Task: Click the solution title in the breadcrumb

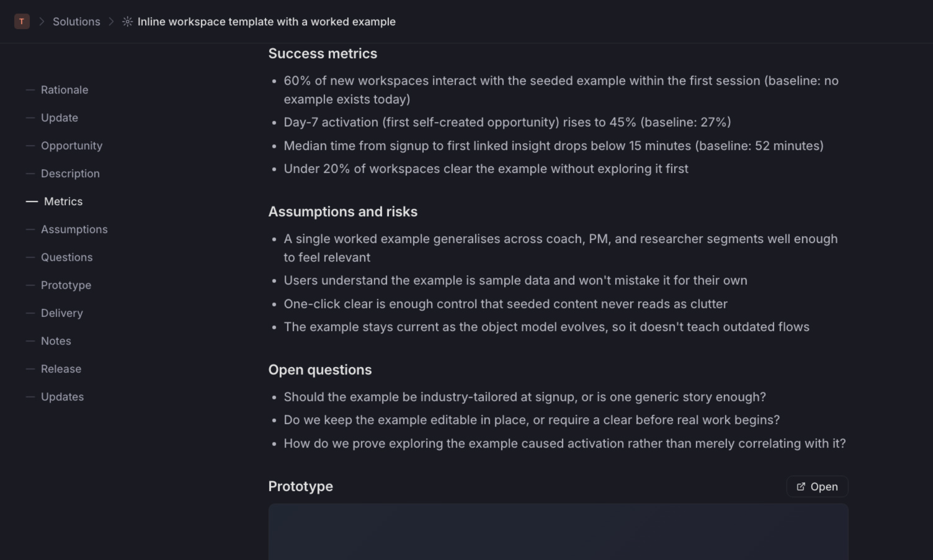Action: 267,21
